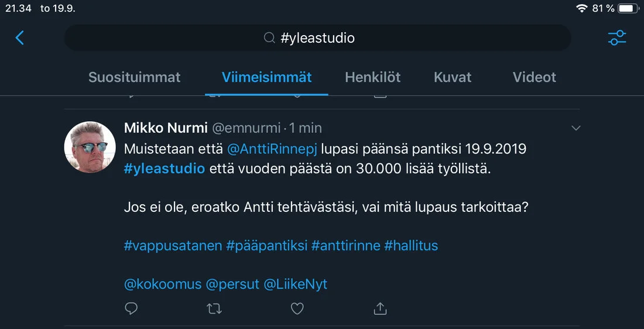644x329 pixels.
Task: Open the Videot tab
Action: click(x=535, y=77)
